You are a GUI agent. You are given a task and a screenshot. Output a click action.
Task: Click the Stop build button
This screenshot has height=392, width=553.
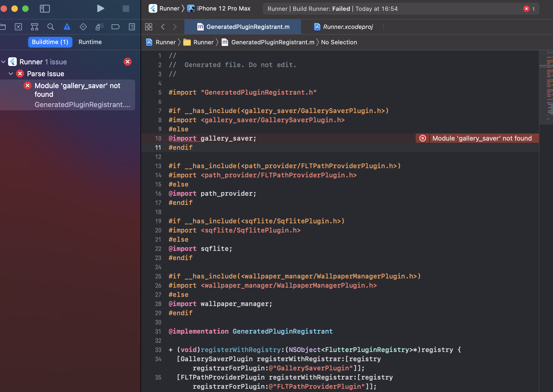click(126, 9)
